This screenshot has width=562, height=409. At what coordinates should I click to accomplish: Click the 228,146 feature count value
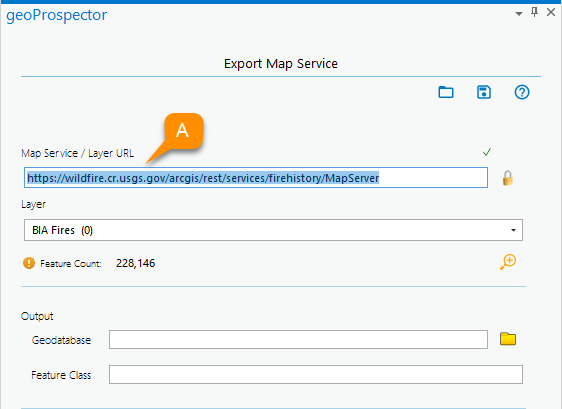[135, 263]
